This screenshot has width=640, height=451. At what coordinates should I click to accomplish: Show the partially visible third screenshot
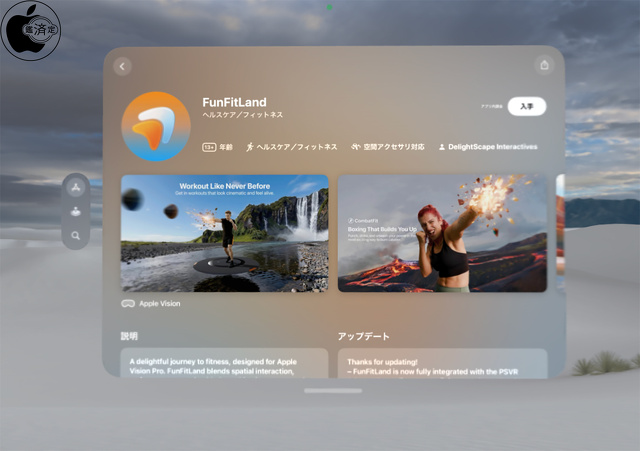coord(560,233)
